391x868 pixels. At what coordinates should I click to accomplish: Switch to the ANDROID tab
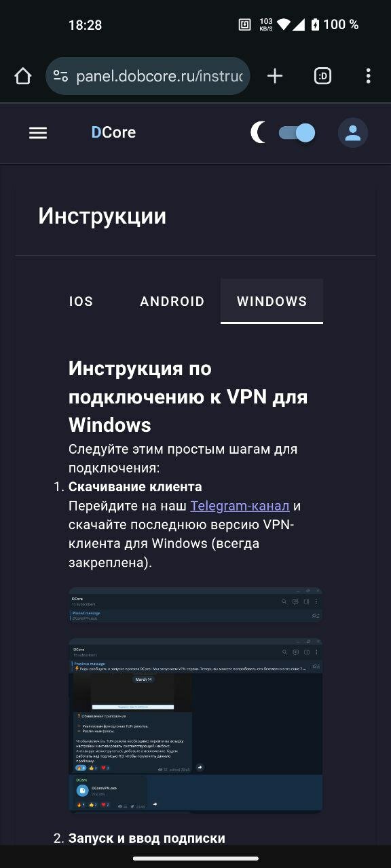pyautogui.click(x=172, y=302)
